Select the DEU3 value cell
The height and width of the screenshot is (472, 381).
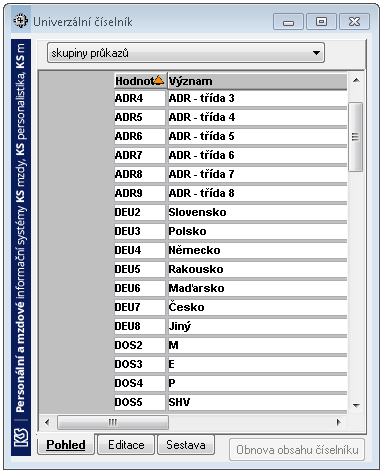(x=140, y=231)
